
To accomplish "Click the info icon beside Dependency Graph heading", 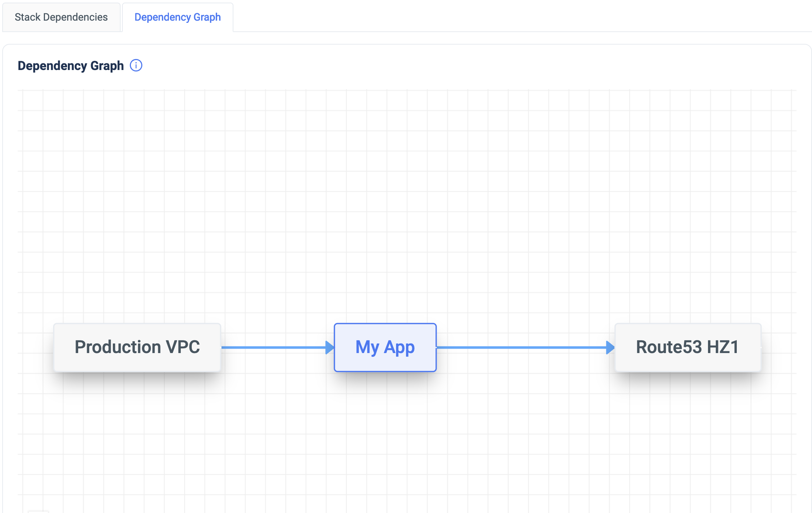I will pyautogui.click(x=136, y=66).
